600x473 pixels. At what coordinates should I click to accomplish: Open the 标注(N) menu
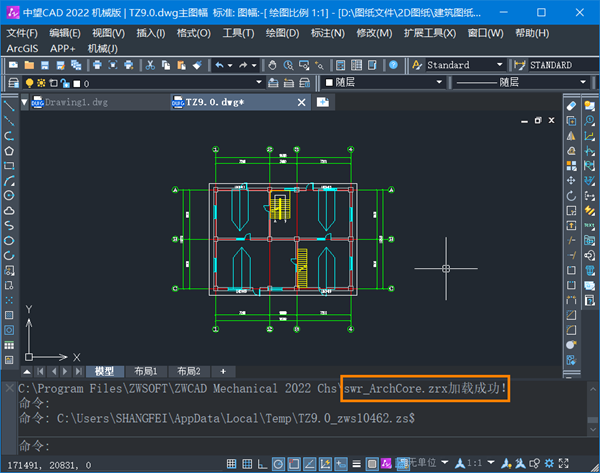click(328, 33)
